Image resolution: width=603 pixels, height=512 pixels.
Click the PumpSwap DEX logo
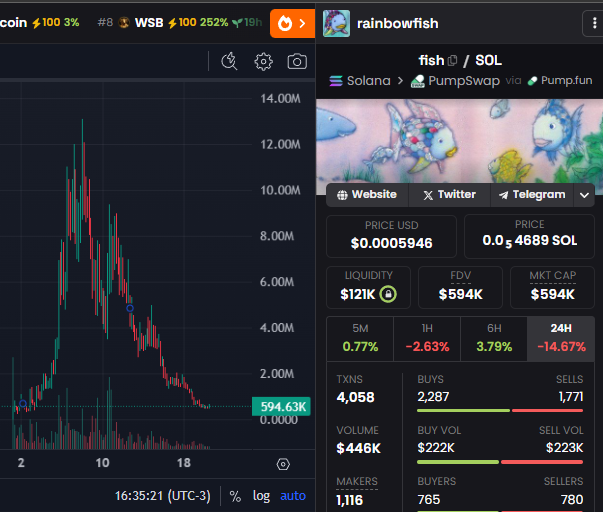pyautogui.click(x=418, y=81)
